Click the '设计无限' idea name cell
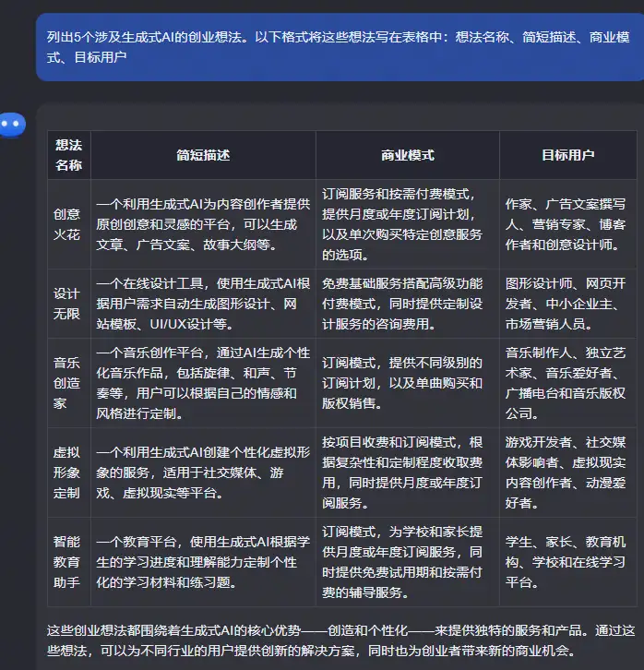644x670 pixels. click(x=69, y=304)
